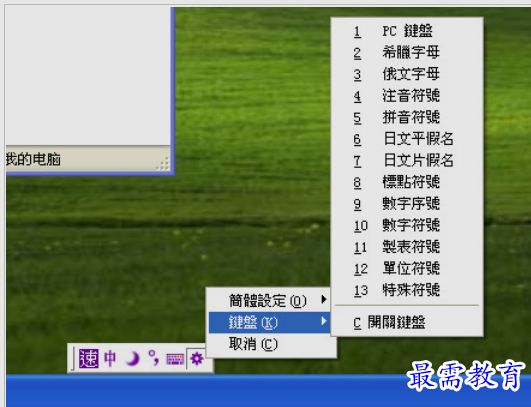Select 8 標點符號 keyboard
The image size is (531, 407).
[x=407, y=183]
